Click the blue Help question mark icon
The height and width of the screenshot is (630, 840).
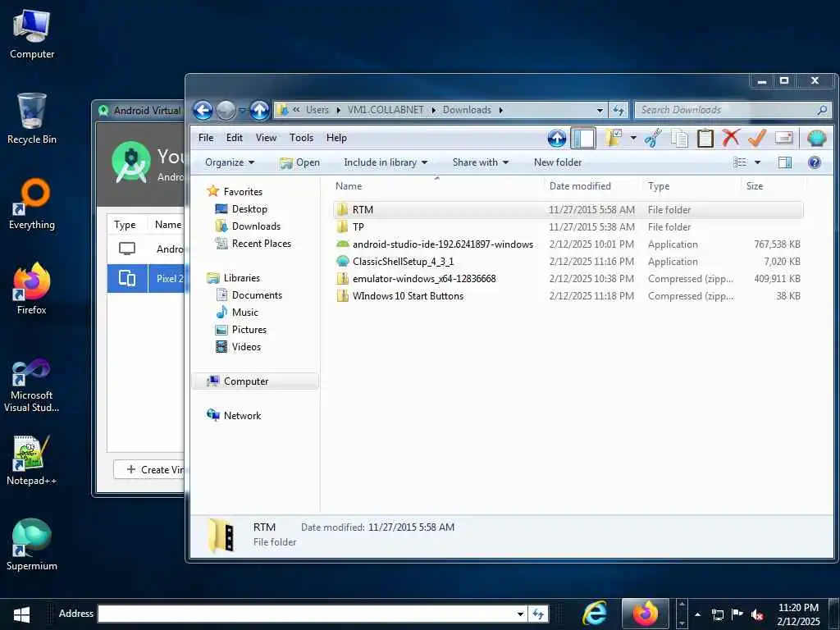[x=815, y=162]
